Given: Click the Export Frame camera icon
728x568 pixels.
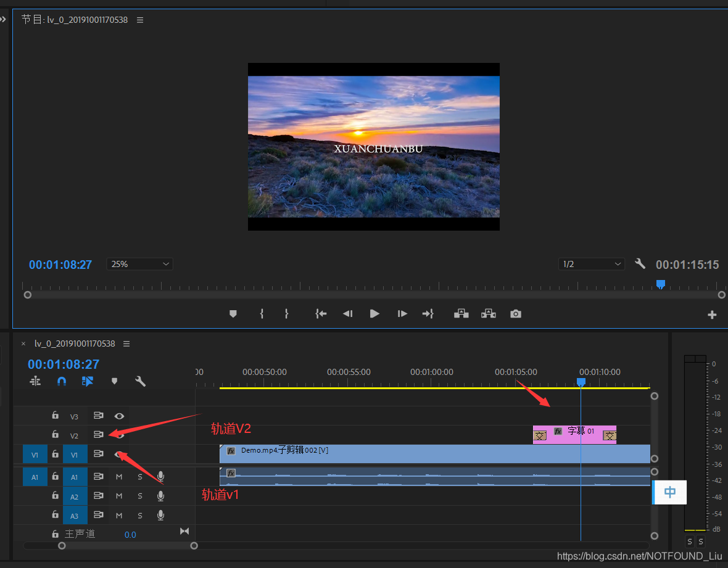Looking at the screenshot, I should coord(516,314).
